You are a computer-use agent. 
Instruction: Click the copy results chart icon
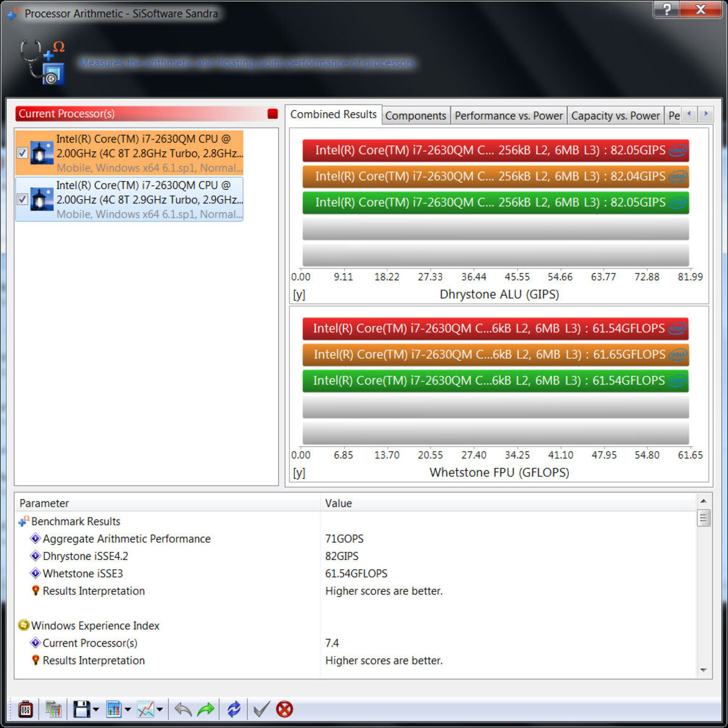pos(54,709)
